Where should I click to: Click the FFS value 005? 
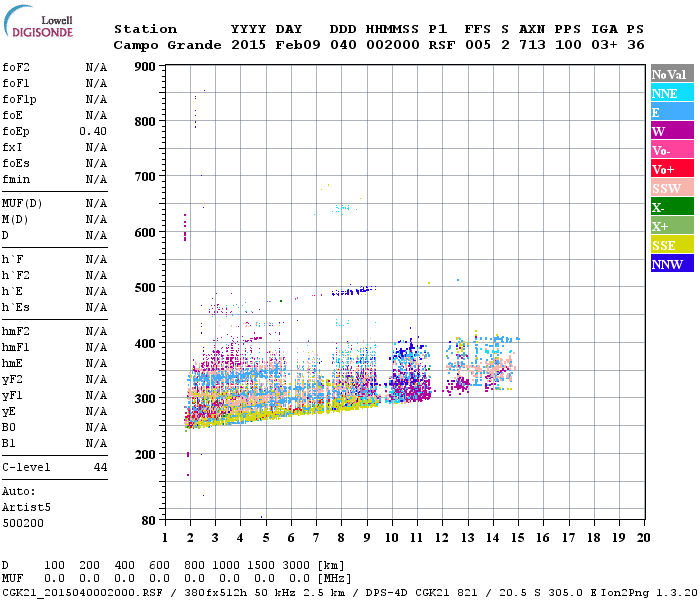tap(478, 45)
